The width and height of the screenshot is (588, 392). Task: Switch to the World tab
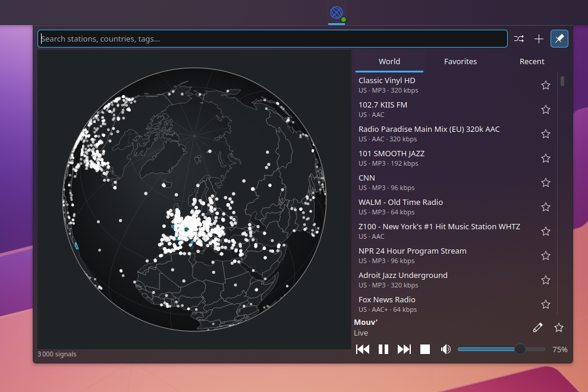tap(389, 61)
